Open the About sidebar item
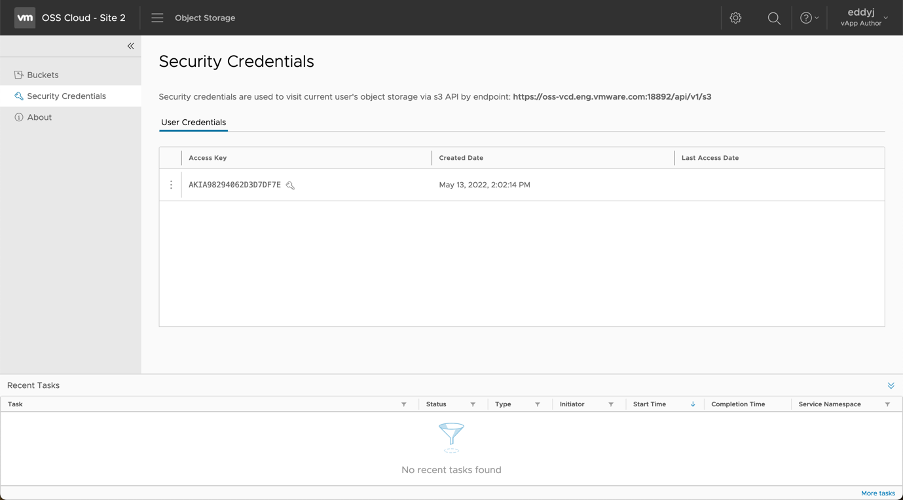 click(39, 117)
